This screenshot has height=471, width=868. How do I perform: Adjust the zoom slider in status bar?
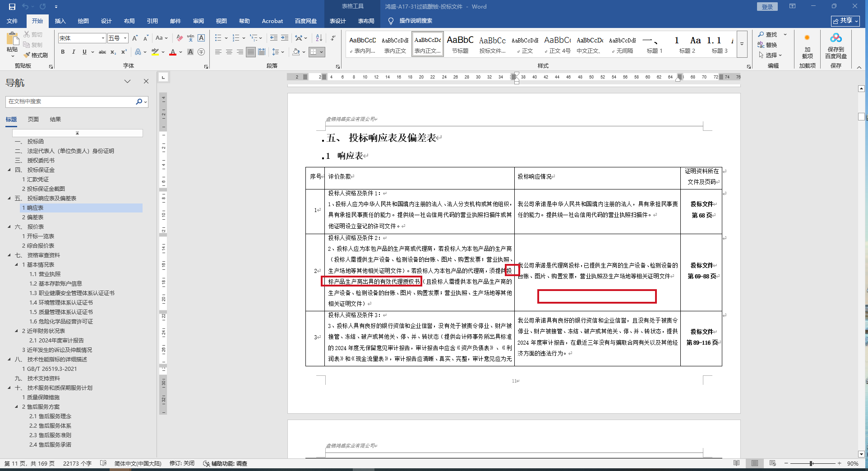[x=811, y=463]
